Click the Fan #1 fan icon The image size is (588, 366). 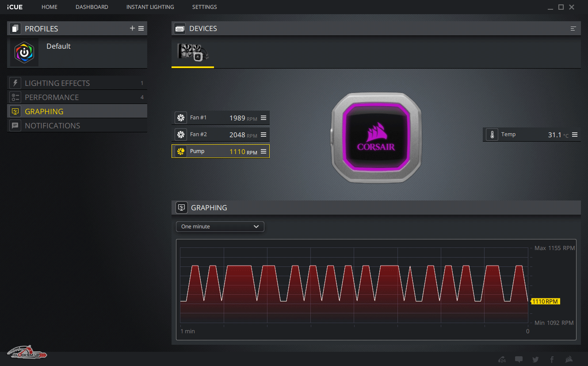[x=180, y=118]
